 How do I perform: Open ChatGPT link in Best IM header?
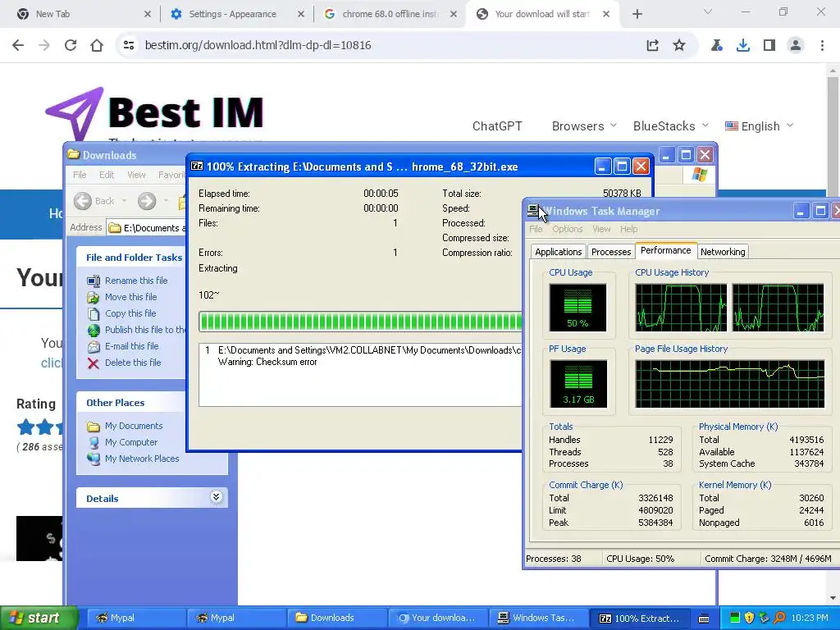[497, 126]
